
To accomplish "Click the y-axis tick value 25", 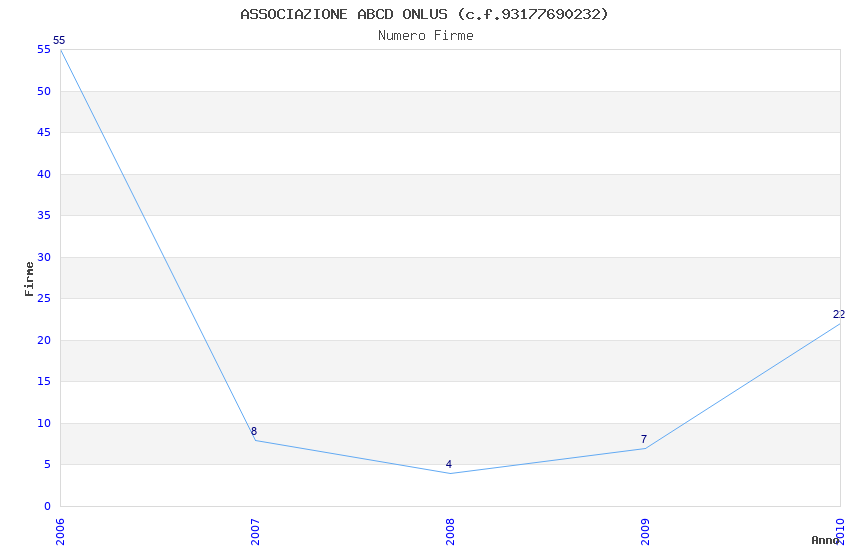I will tap(44, 299).
